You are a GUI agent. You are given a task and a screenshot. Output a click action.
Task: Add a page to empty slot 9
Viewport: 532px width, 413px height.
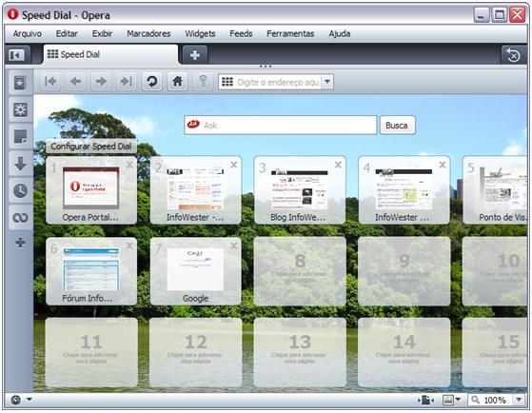click(404, 271)
